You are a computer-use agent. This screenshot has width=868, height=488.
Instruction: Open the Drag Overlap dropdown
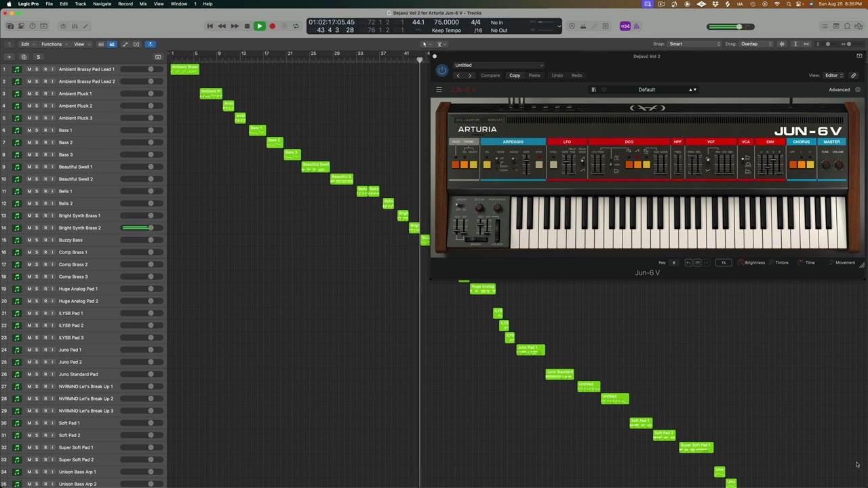click(755, 44)
